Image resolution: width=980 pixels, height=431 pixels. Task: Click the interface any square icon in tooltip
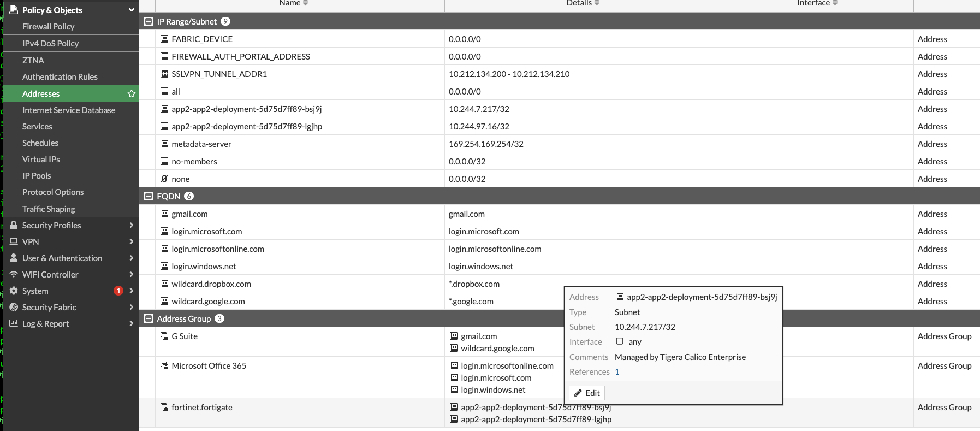(x=620, y=341)
